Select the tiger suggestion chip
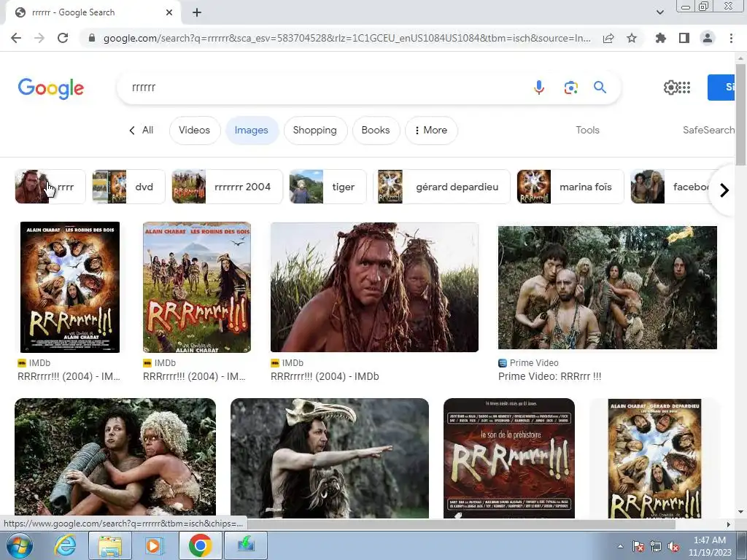 click(x=328, y=187)
